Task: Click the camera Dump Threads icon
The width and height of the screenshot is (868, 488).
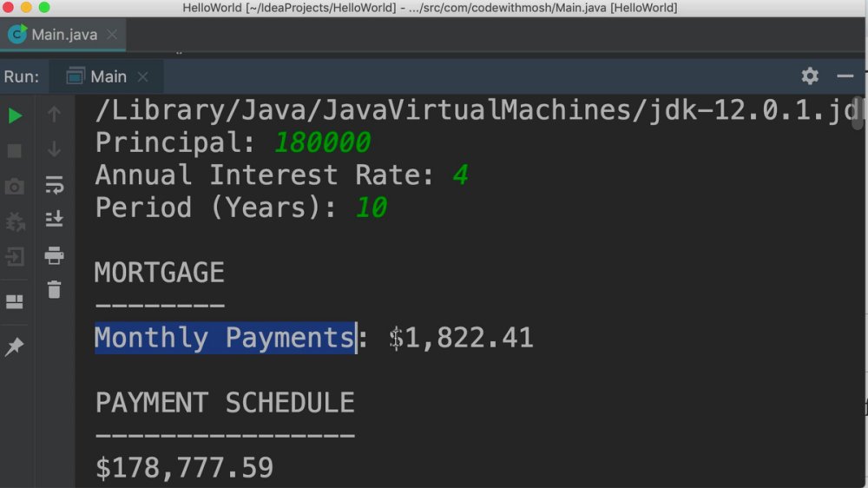Action: pyautogui.click(x=15, y=187)
